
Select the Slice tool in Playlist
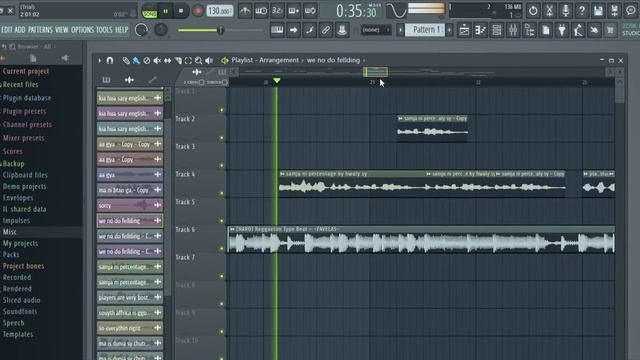pos(178,60)
